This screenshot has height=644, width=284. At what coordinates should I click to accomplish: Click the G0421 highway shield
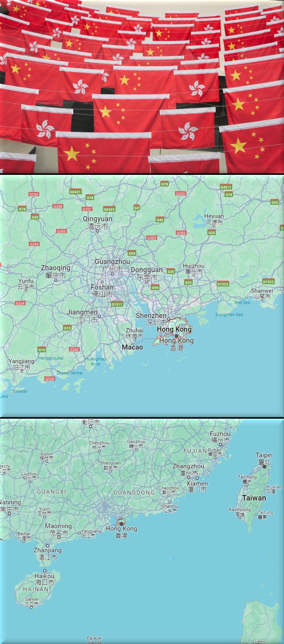pyautogui.click(x=75, y=192)
